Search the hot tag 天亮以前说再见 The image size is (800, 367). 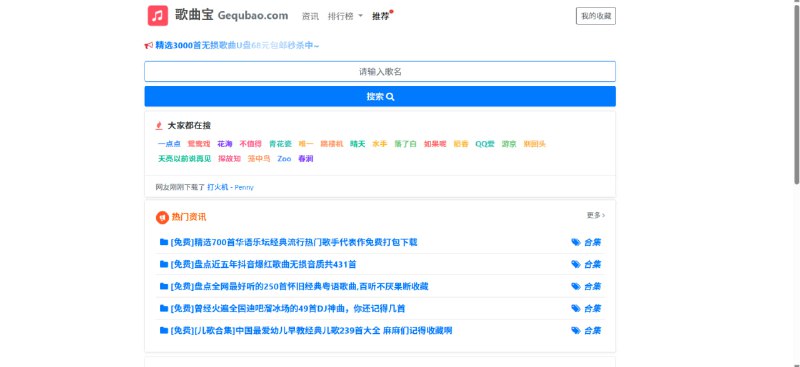(x=184, y=159)
